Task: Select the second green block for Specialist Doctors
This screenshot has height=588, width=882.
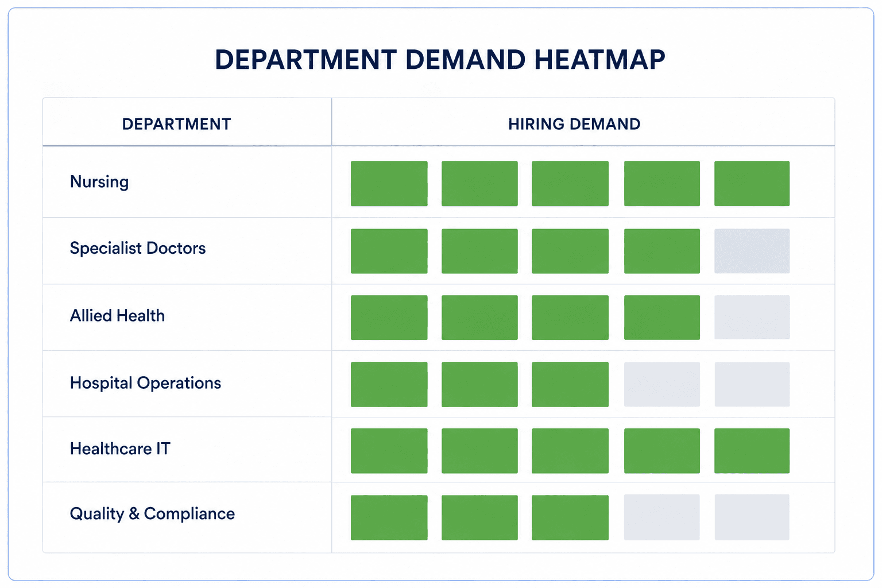Action: click(479, 251)
